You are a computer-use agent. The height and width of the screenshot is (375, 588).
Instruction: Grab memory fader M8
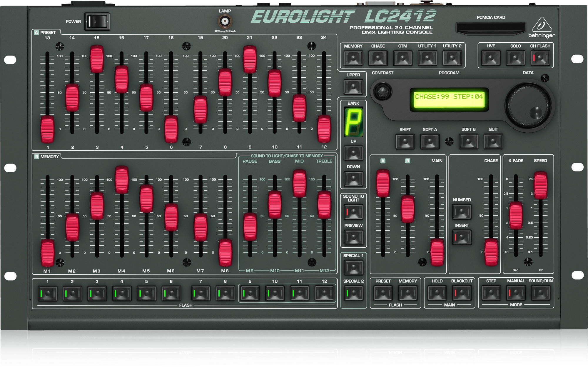[225, 253]
